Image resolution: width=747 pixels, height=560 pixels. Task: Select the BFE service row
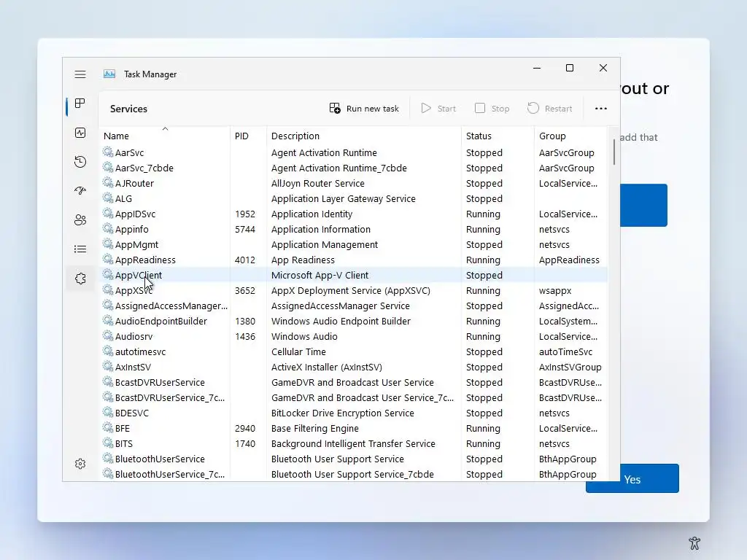click(x=354, y=429)
